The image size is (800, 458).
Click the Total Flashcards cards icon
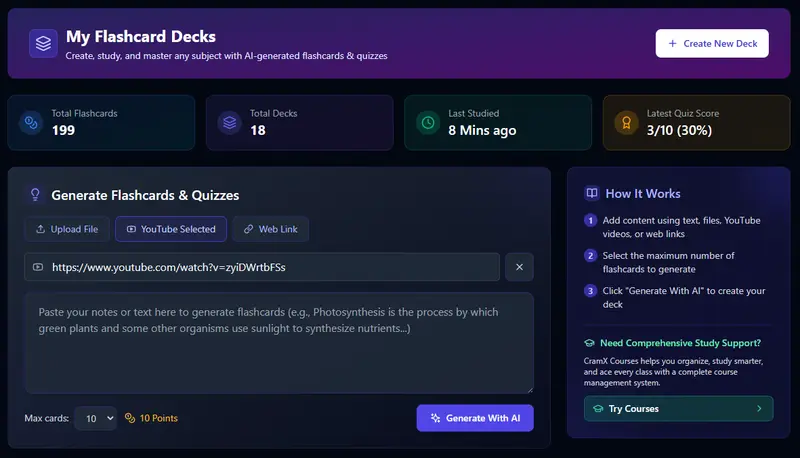[x=31, y=123]
